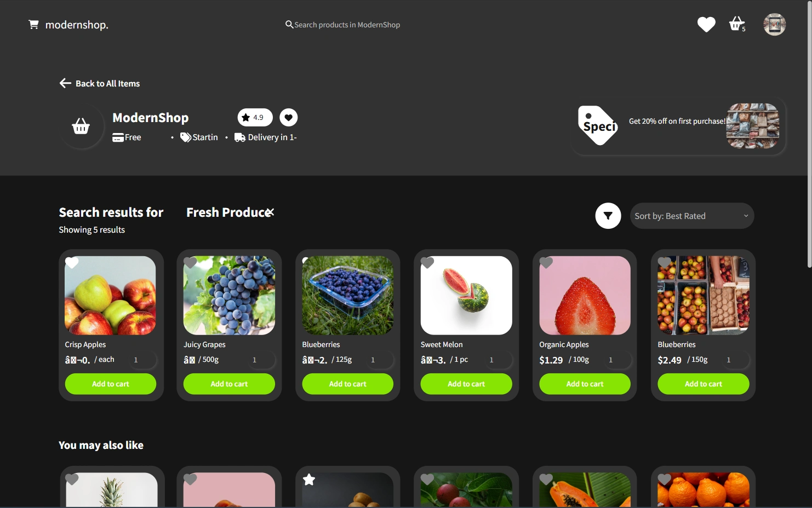This screenshot has height=508, width=812.
Task: Toggle favorite heart on Crisp Apples card
Action: pos(72,263)
